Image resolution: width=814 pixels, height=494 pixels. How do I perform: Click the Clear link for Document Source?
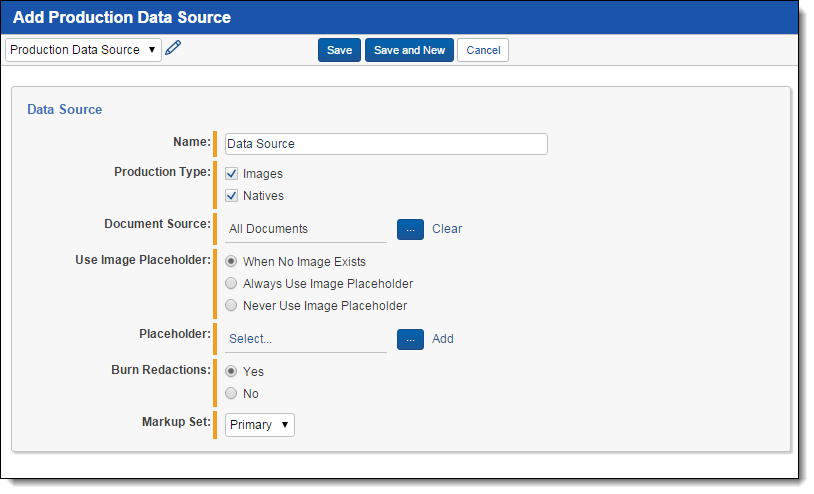(447, 229)
